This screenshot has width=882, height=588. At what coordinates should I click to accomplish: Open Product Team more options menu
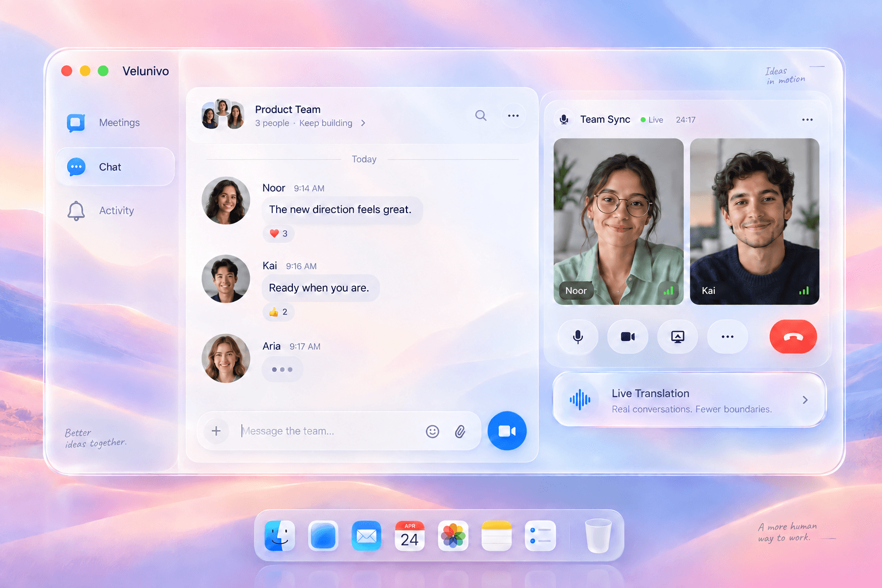(x=513, y=115)
